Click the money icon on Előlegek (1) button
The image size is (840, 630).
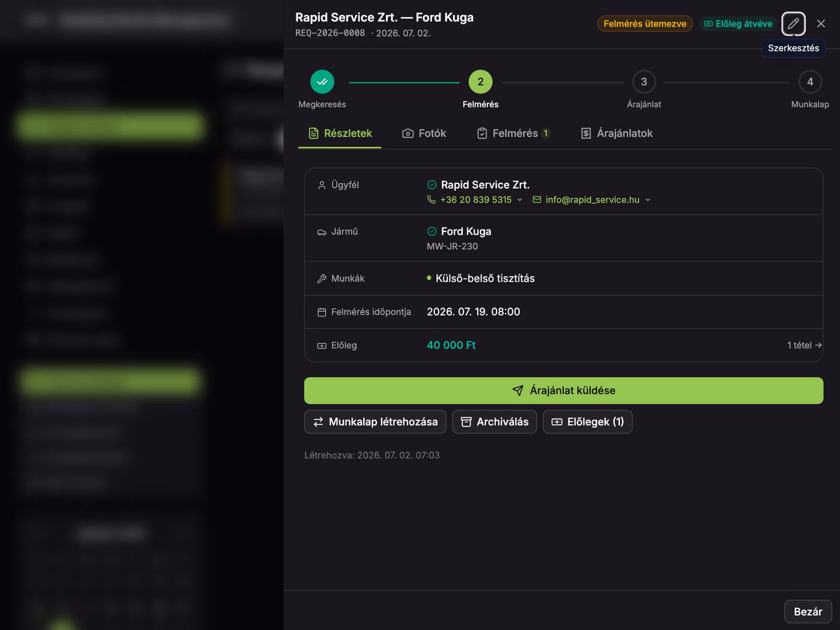click(x=557, y=422)
